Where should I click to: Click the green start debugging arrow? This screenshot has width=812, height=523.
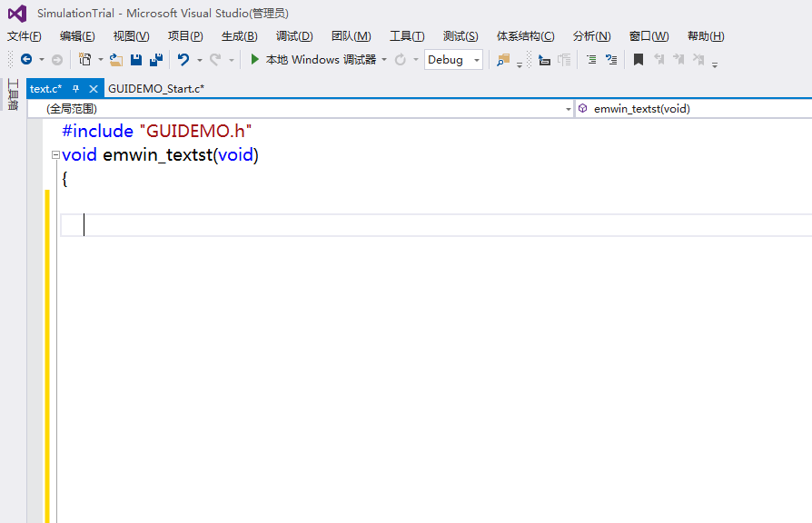[254, 60]
